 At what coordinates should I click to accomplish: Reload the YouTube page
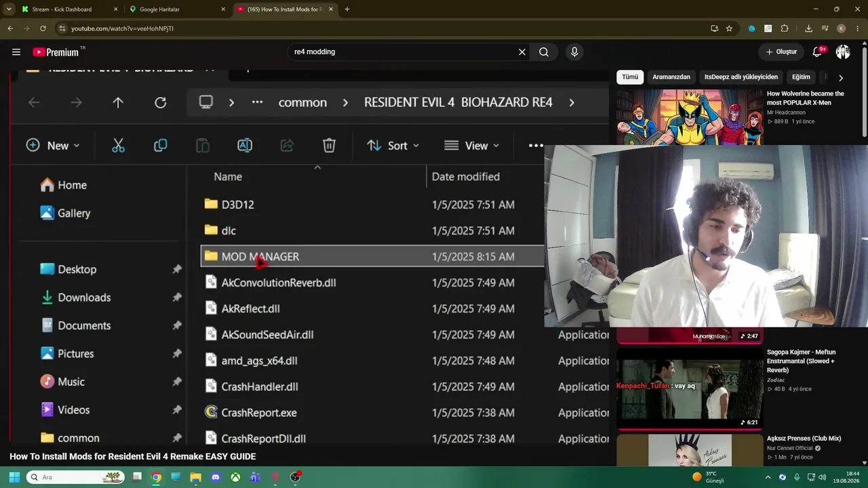(x=43, y=28)
